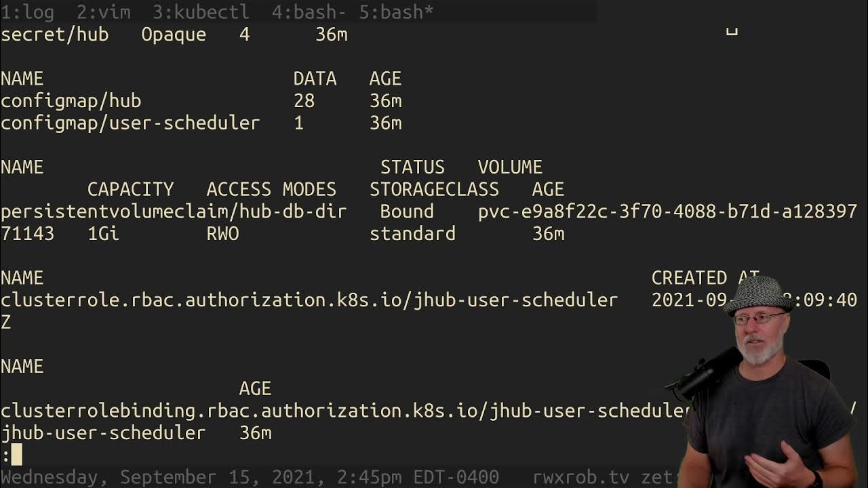Click the standard storage class value
Screen dimensions: 868x488
click(412, 234)
